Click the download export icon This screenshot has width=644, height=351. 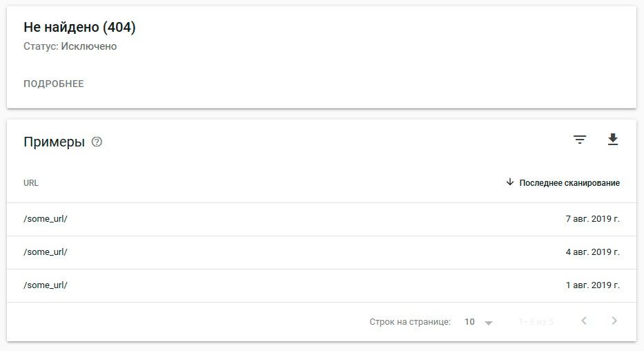pyautogui.click(x=613, y=140)
